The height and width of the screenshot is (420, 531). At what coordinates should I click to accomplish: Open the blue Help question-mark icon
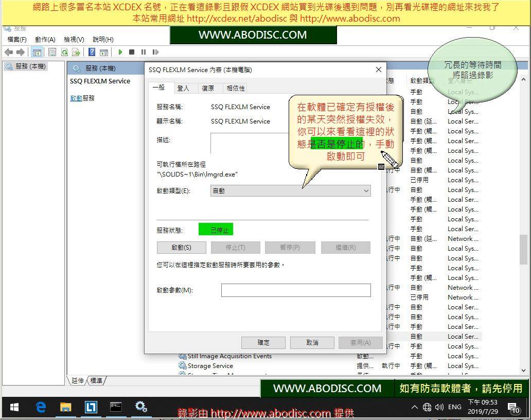(x=92, y=52)
